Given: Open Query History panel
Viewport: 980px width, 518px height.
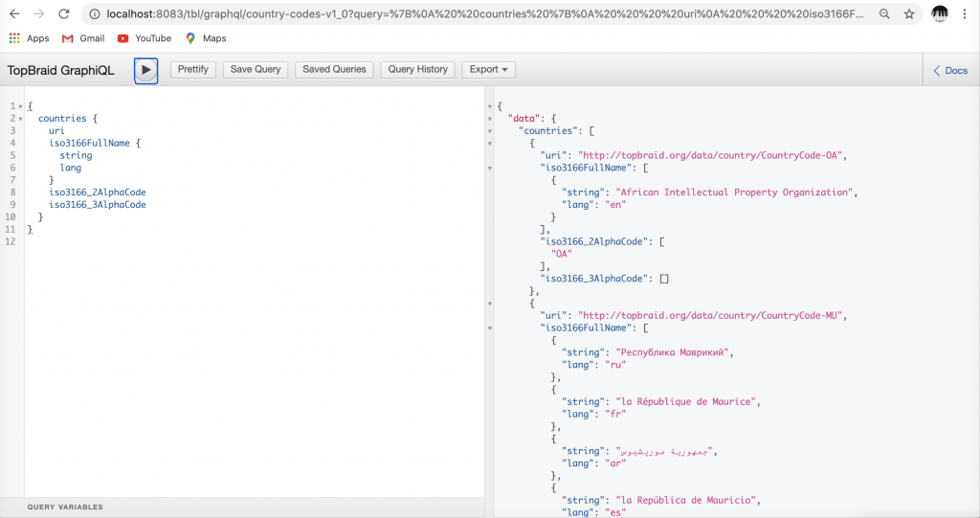Looking at the screenshot, I should tap(417, 70).
